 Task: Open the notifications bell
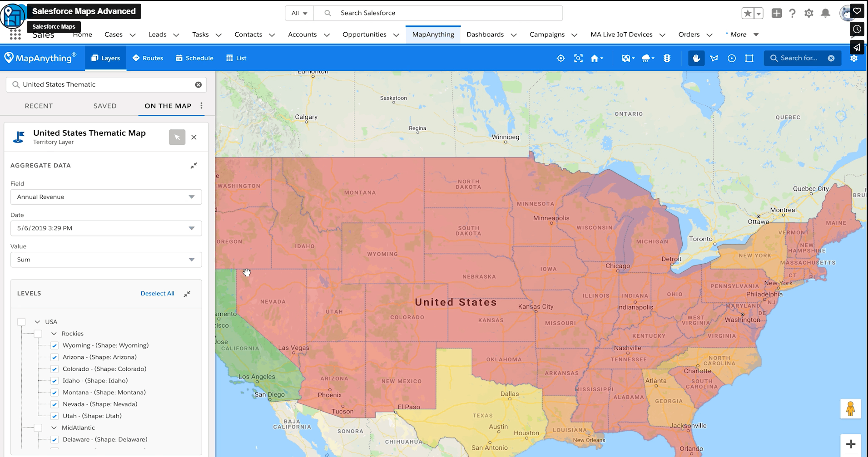(x=826, y=13)
